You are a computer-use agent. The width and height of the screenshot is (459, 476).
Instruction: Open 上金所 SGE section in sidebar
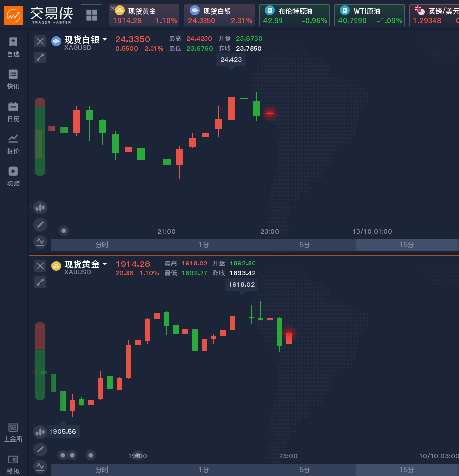[x=13, y=432]
